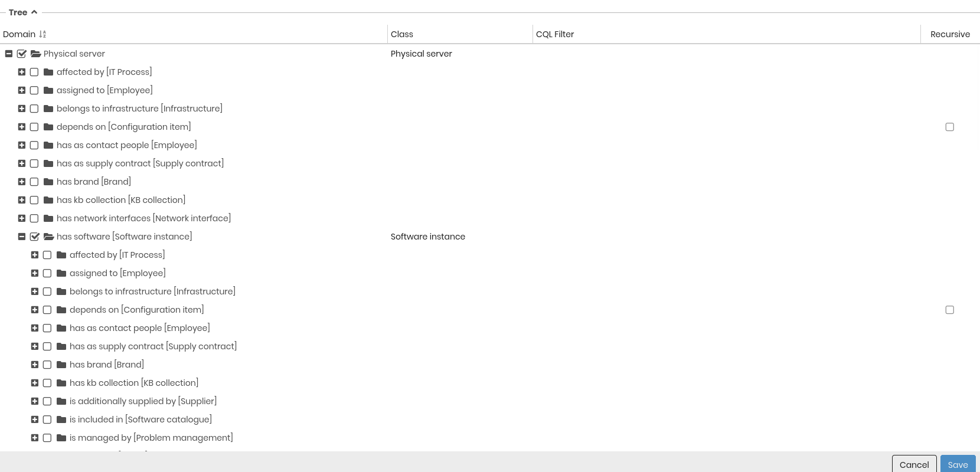Click open folder icon of has software
This screenshot has height=472, width=980.
[49, 237]
